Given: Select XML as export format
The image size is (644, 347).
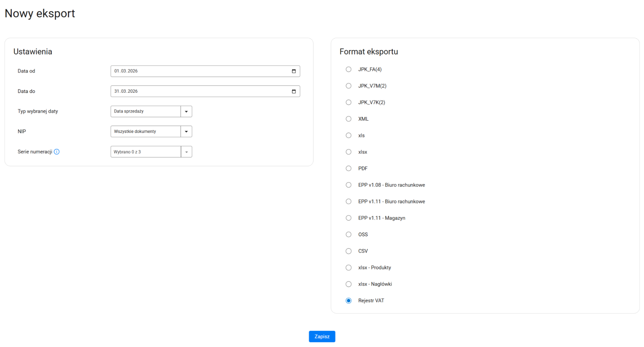Looking at the screenshot, I should click(x=349, y=119).
